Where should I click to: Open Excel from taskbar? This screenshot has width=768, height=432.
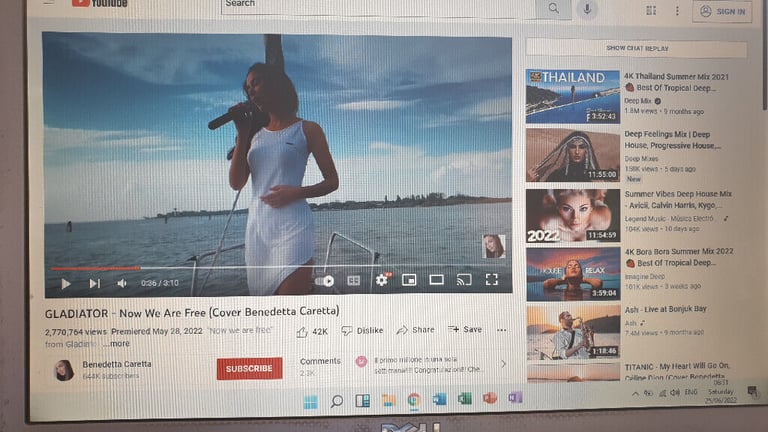tap(465, 399)
